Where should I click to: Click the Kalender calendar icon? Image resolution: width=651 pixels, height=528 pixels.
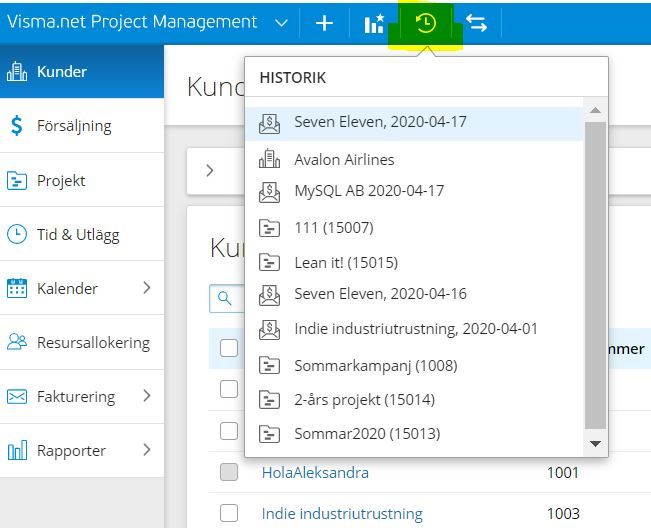(x=17, y=288)
